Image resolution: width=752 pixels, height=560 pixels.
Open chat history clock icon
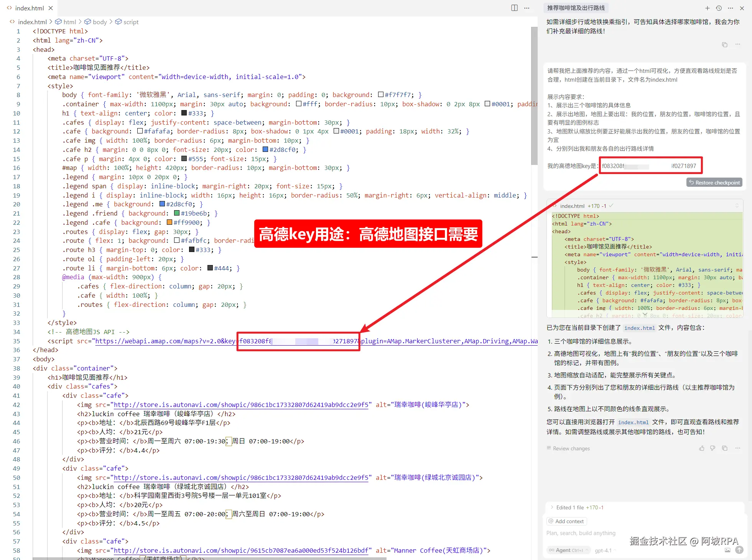click(719, 8)
